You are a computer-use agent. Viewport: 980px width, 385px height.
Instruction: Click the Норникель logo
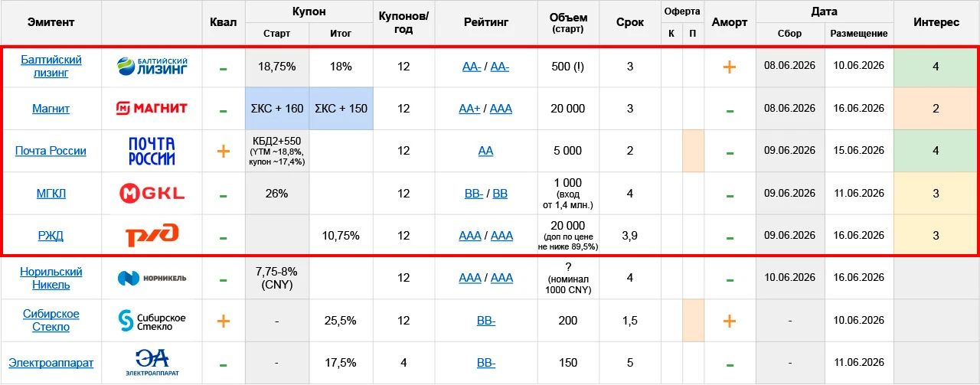point(152,278)
